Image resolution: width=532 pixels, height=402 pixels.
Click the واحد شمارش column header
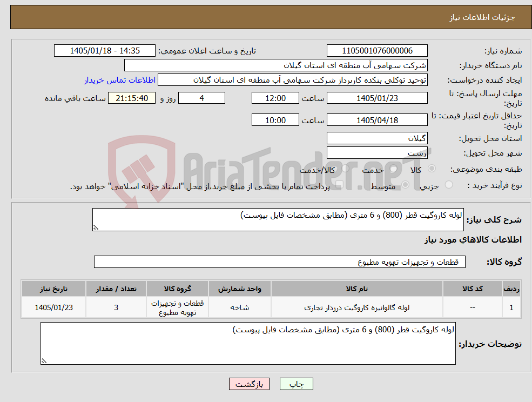pos(240,289)
